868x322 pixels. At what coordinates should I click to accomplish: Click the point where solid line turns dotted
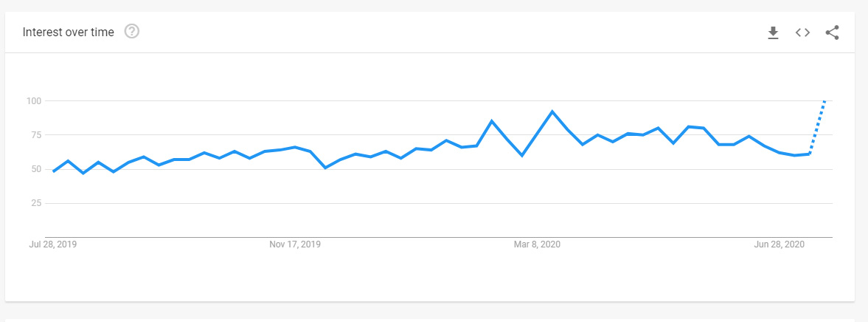[x=810, y=154]
